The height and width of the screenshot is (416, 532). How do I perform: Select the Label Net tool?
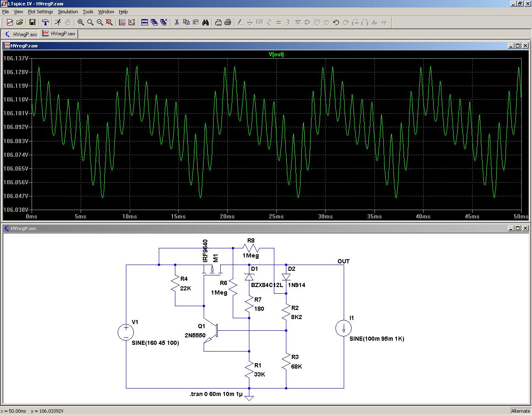point(260,22)
